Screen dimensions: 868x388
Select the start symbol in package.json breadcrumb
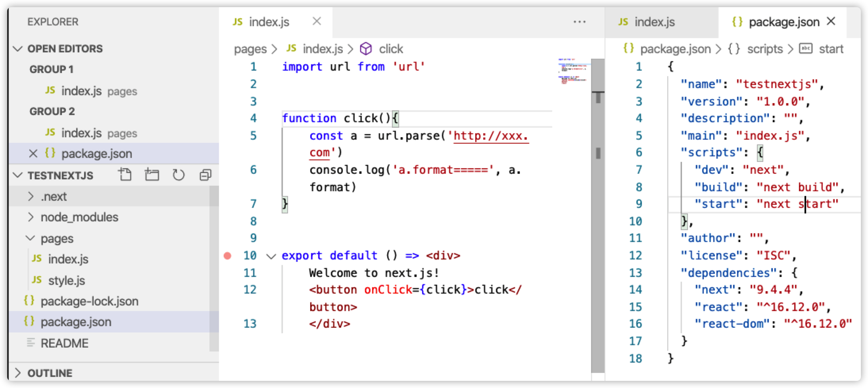click(x=832, y=48)
